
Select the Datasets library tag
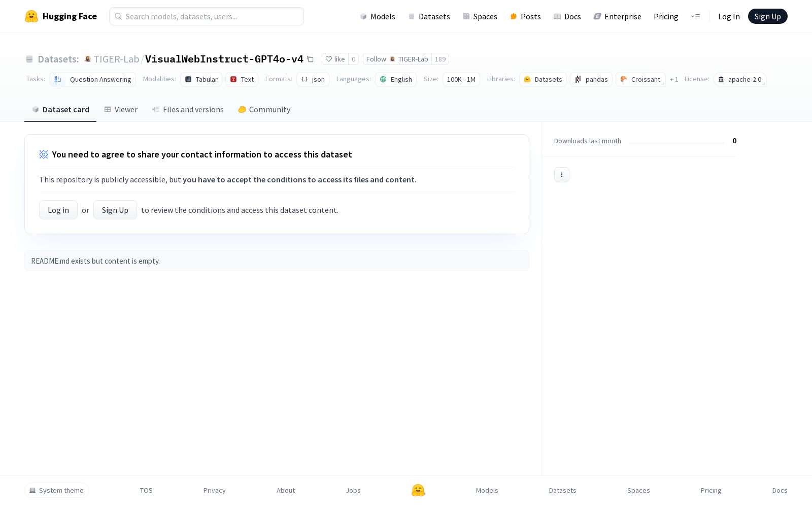pos(543,79)
